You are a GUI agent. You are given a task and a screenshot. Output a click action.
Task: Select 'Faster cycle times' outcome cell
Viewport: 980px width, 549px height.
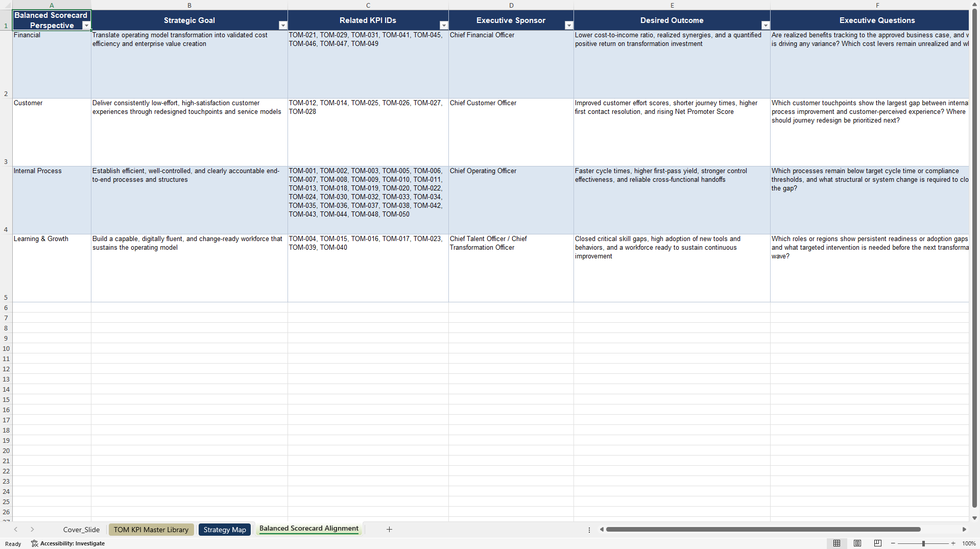tap(672, 200)
